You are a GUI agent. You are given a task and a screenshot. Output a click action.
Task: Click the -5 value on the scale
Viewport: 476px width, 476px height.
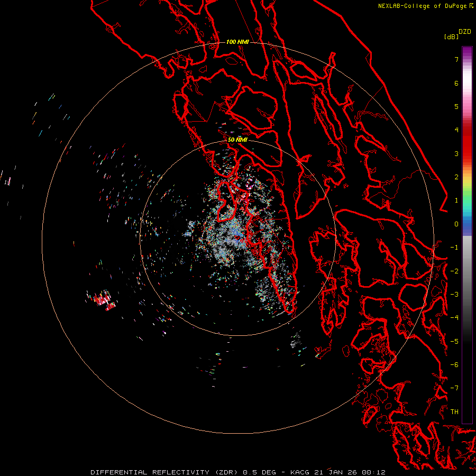click(454, 342)
